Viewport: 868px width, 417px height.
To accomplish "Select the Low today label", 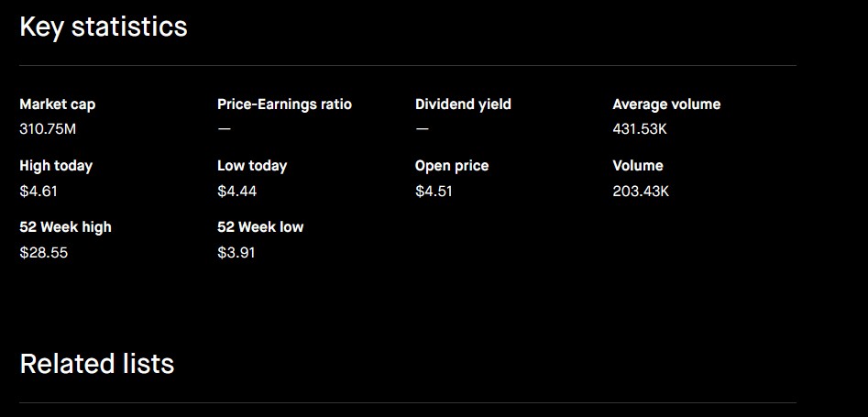I will 252,166.
